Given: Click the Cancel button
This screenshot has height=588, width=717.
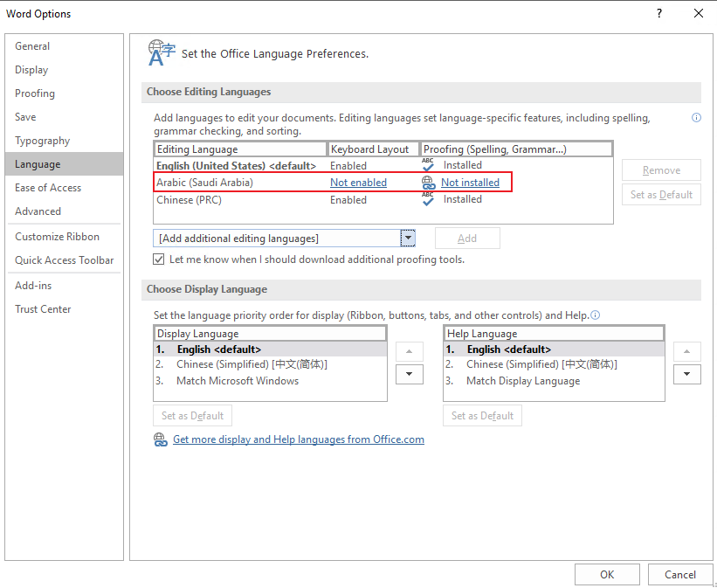Looking at the screenshot, I should click(680, 574).
